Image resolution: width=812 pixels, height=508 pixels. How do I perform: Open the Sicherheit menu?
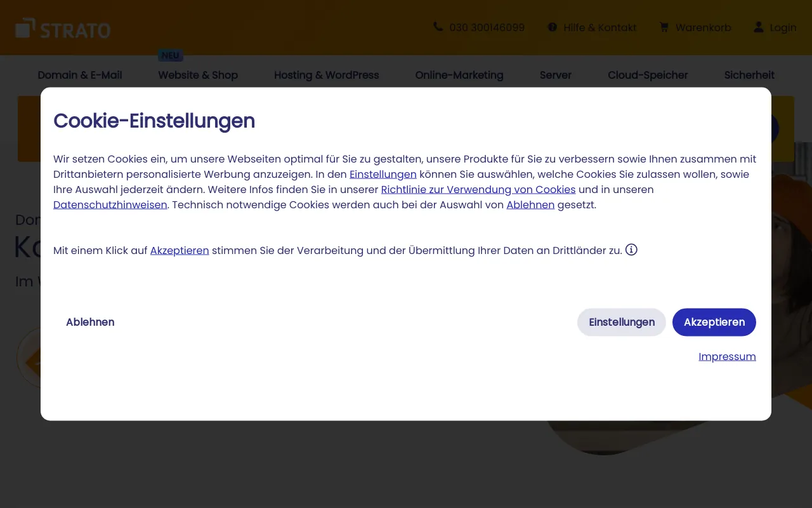tap(749, 75)
